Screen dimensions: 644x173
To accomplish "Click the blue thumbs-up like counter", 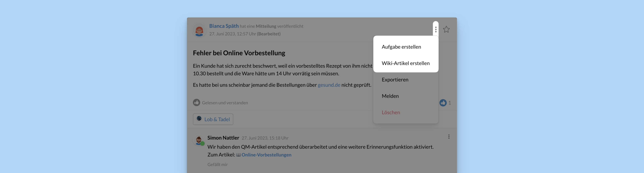I will [443, 103].
